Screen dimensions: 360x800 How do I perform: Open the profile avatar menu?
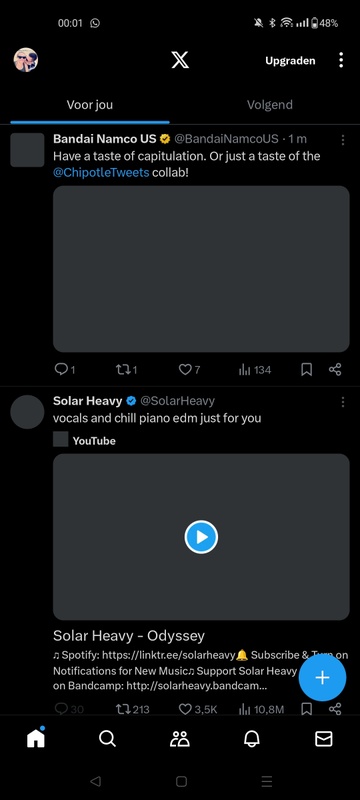[x=25, y=60]
